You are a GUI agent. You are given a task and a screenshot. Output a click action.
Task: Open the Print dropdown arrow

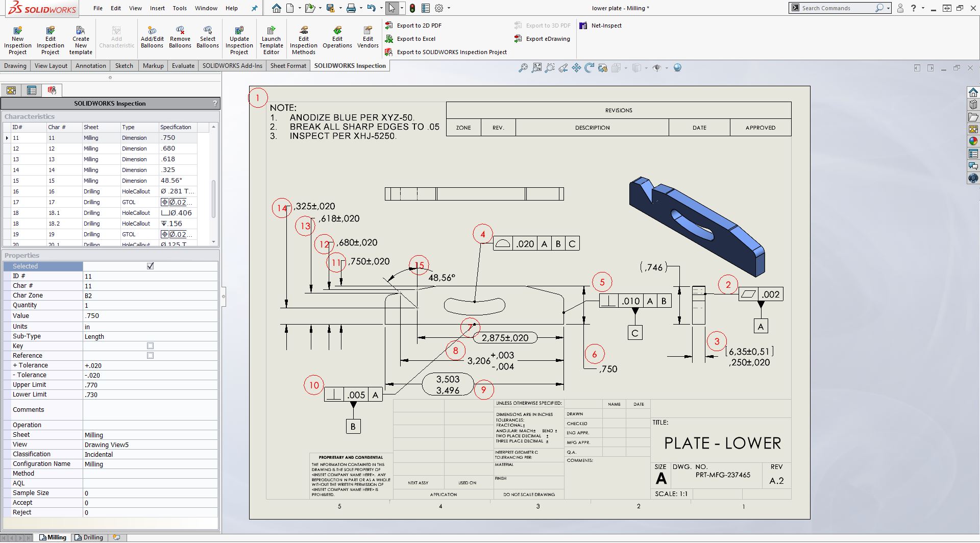coord(360,8)
